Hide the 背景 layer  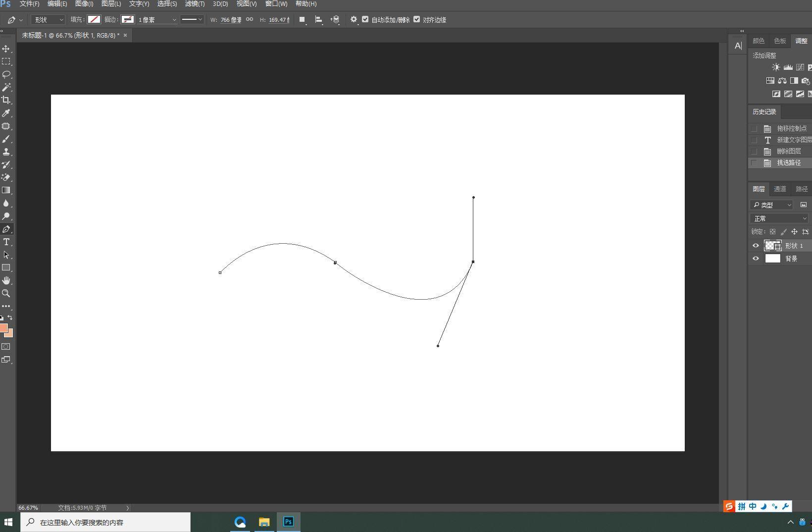click(756, 259)
